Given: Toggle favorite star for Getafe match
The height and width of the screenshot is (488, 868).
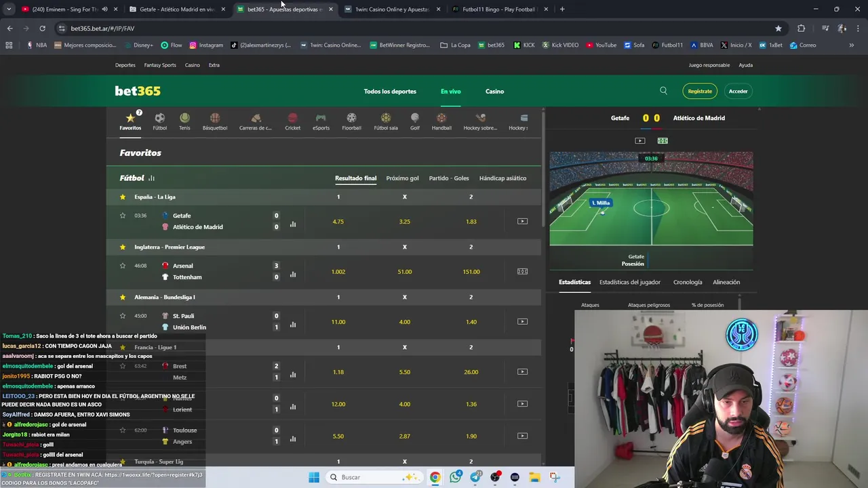Looking at the screenshot, I should pyautogui.click(x=123, y=216).
